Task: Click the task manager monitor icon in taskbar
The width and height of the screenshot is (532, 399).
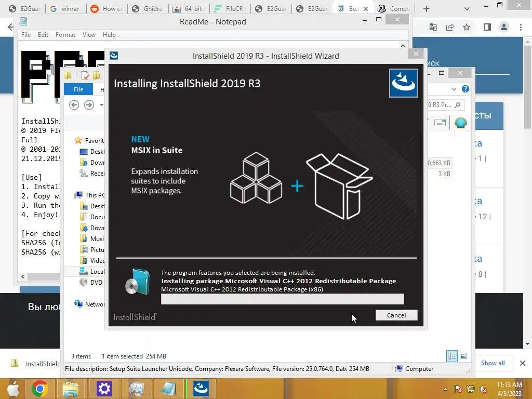Action: click(137, 389)
